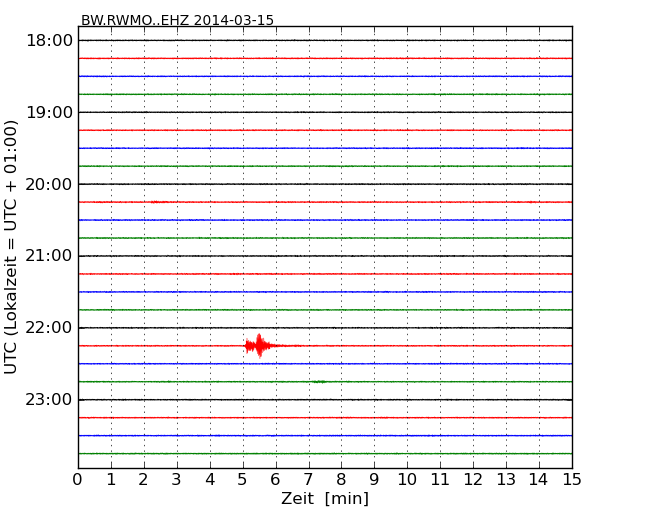Click the red seismic event burst after 22:00
Viewport: 650px width, 520px height.
tap(260, 345)
